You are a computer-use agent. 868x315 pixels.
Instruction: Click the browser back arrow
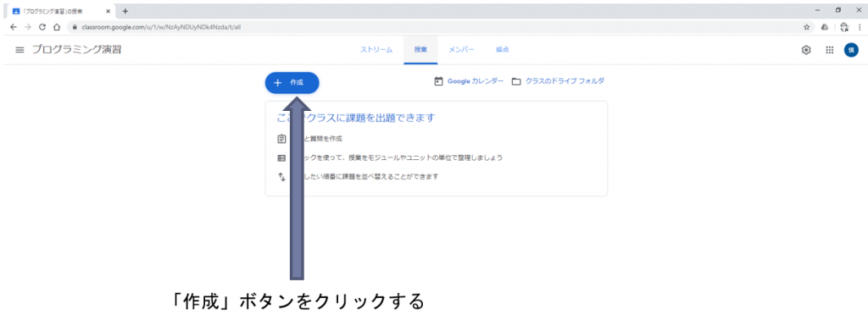[14, 26]
